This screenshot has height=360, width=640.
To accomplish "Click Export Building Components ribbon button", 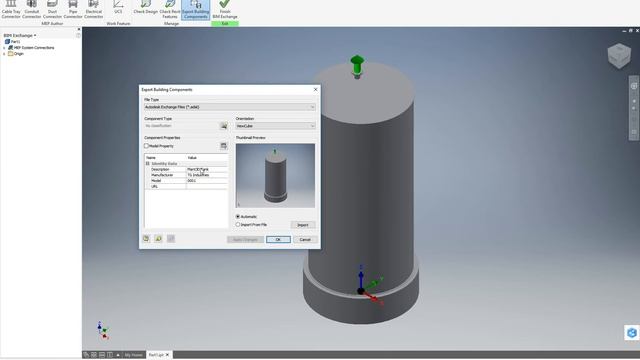I will 196,9.
